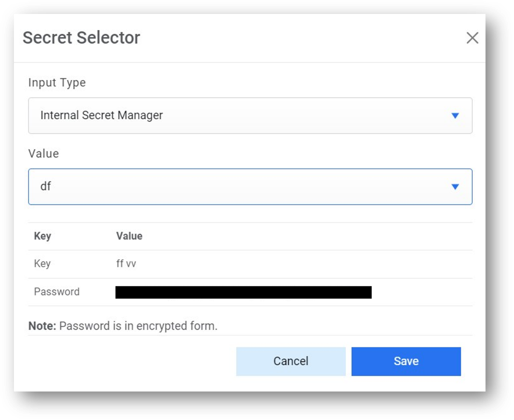Click the 'Input Type' field label
514x420 pixels.
56,82
